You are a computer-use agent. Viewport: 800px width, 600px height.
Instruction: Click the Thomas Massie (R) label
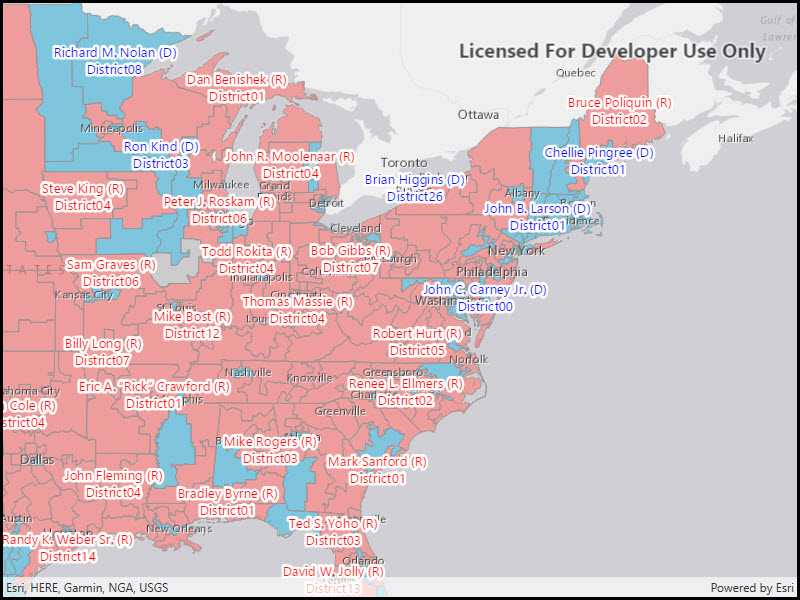297,302
